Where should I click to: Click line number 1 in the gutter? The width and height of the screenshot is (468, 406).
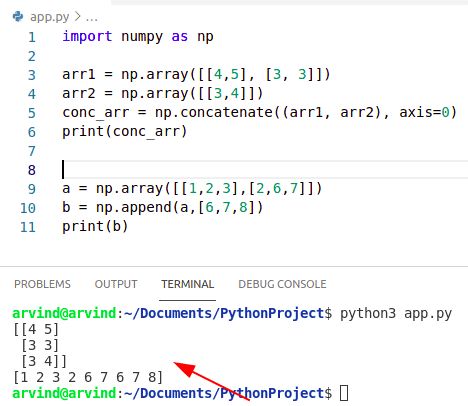pos(32,37)
